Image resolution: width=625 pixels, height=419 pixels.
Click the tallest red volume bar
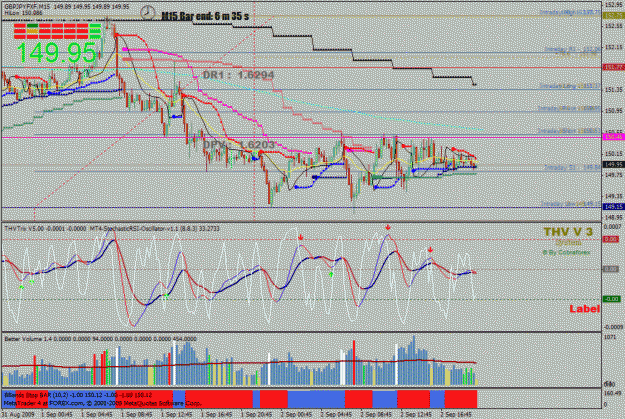click(x=354, y=363)
